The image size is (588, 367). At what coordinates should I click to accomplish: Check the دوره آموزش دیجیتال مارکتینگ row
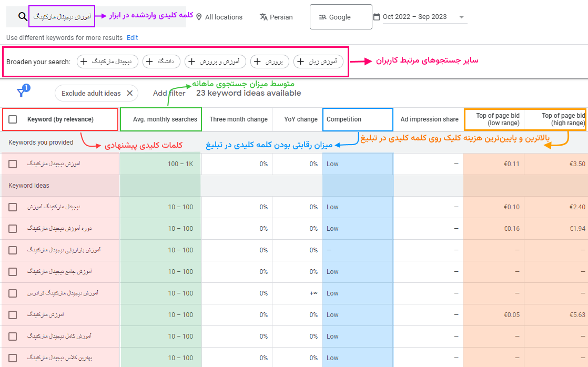[x=13, y=229]
